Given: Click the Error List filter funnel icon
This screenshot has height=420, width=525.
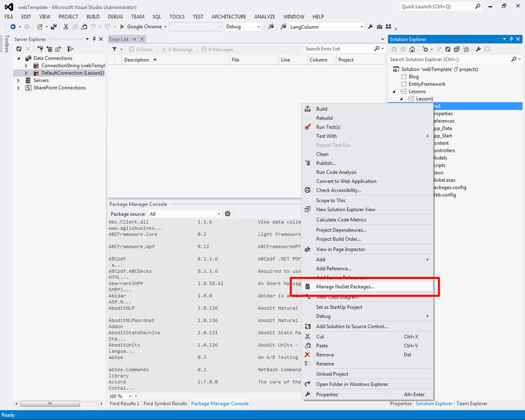Looking at the screenshot, I should (x=114, y=49).
